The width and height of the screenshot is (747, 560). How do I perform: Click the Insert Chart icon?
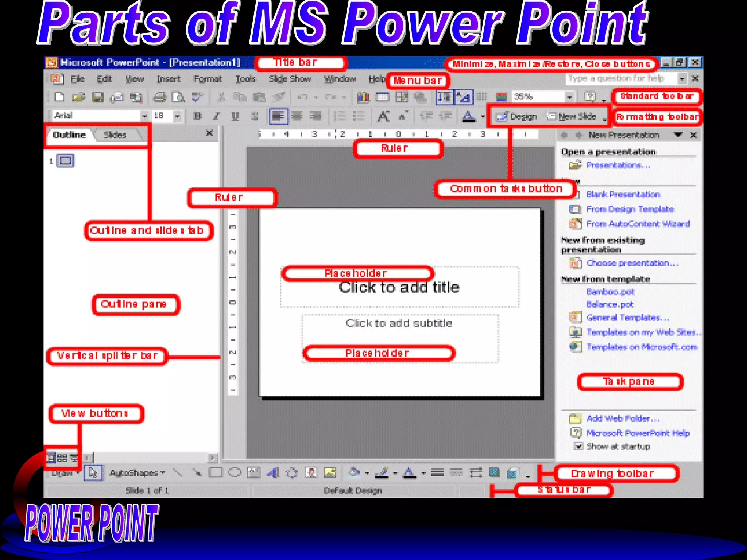pos(363,97)
